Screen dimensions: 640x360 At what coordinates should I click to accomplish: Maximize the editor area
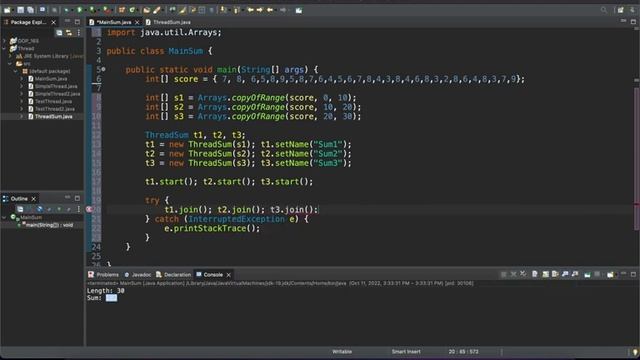click(633, 22)
